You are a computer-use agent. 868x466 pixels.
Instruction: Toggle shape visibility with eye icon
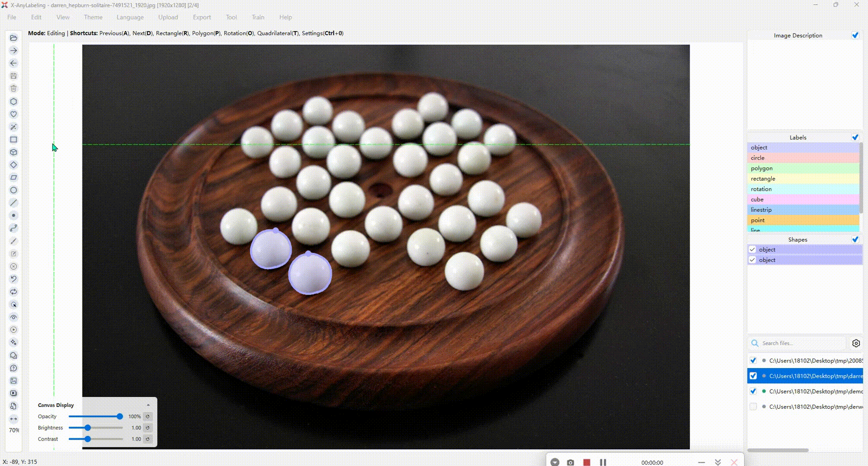pos(13,317)
